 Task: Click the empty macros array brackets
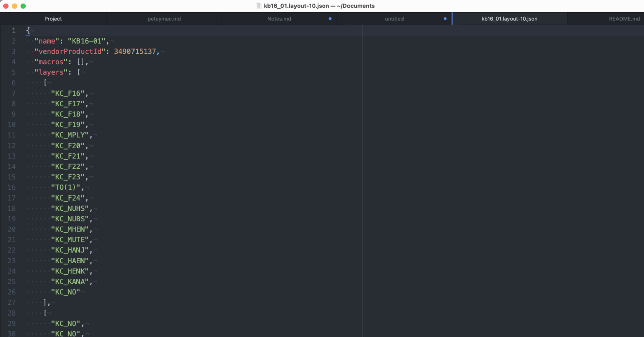click(80, 62)
